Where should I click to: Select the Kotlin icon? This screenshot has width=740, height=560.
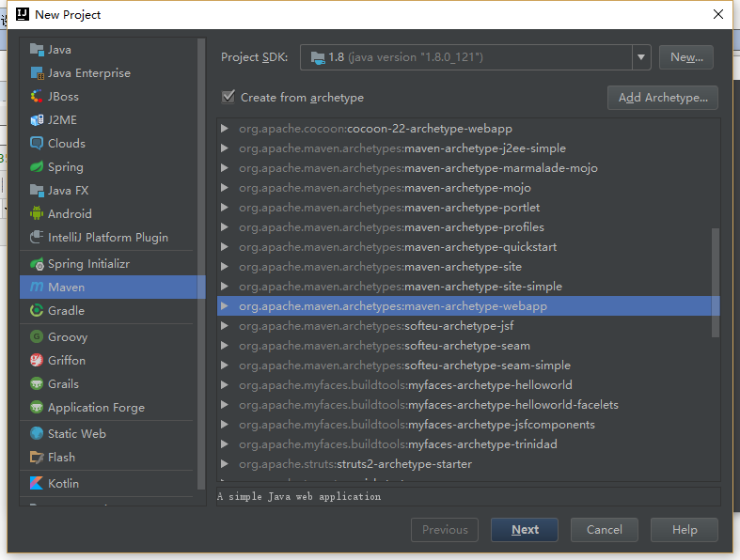[x=37, y=484]
